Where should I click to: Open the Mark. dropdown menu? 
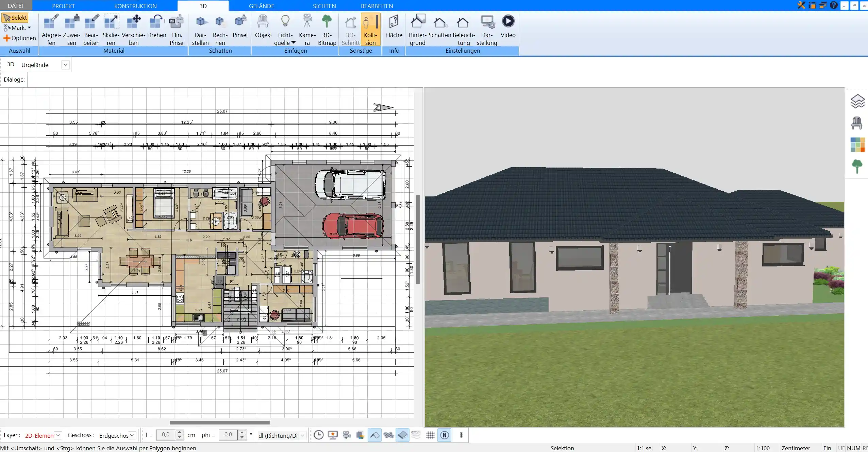17,28
